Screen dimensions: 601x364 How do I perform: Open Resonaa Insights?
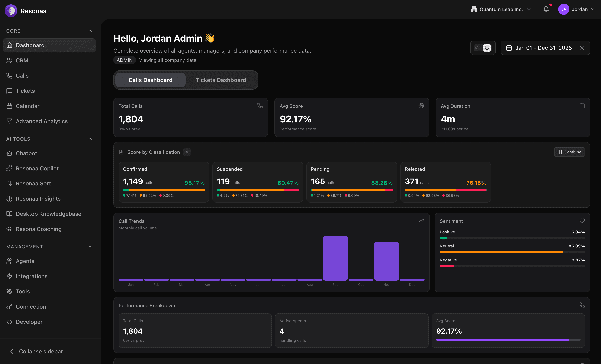pyautogui.click(x=38, y=198)
